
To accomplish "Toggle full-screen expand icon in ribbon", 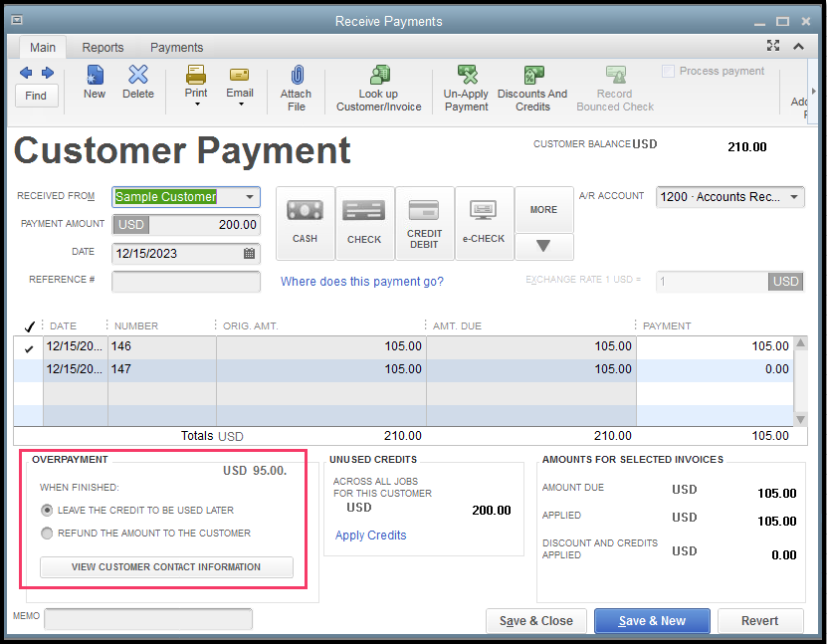I will point(773,46).
